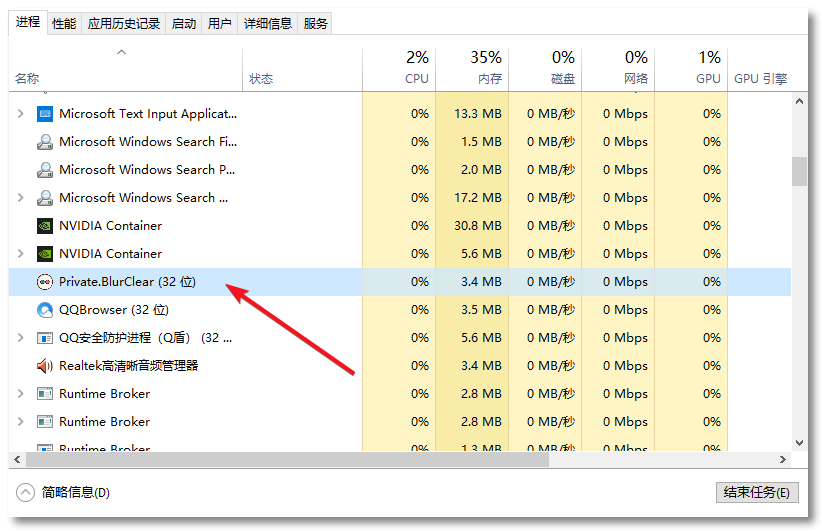This screenshot has width=822, height=531.
Task: Click the Microsoft Windows Search P... icon
Action: [x=45, y=170]
